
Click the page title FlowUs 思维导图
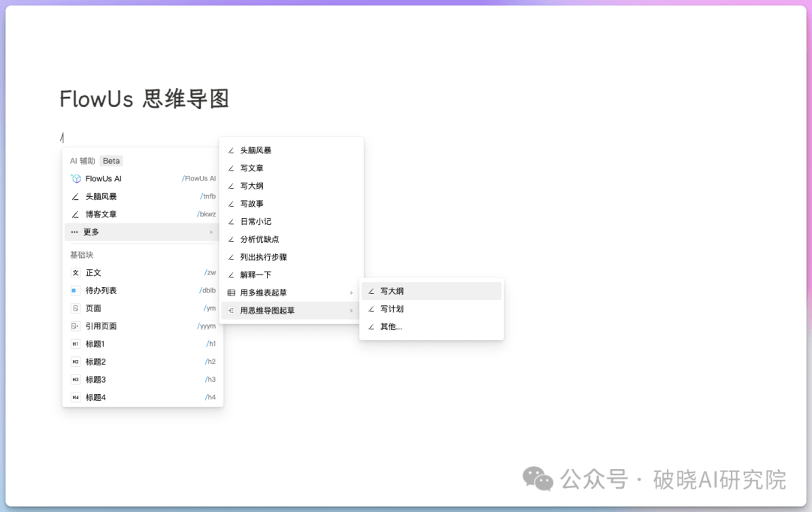pos(144,99)
